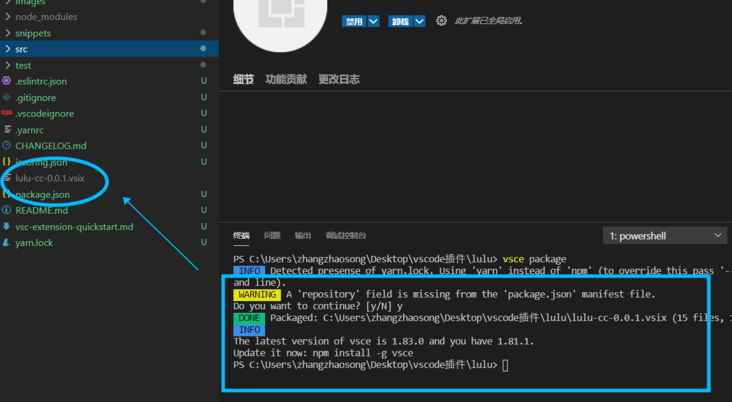This screenshot has height=402, width=732.
Task: Click the vsc-extension-quickstart.md file icon
Action: [x=7, y=227]
